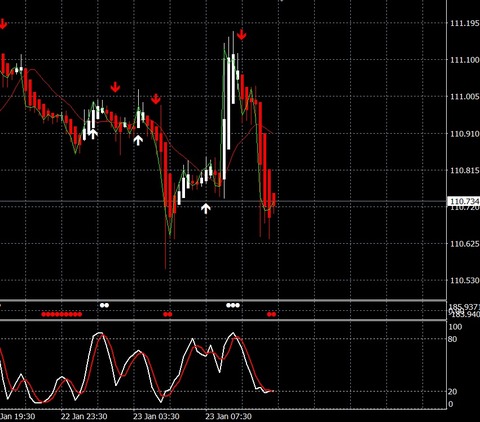Select the 22 Jan 23:30 time label
Viewport: 480px width, 422px height.
[84, 416]
